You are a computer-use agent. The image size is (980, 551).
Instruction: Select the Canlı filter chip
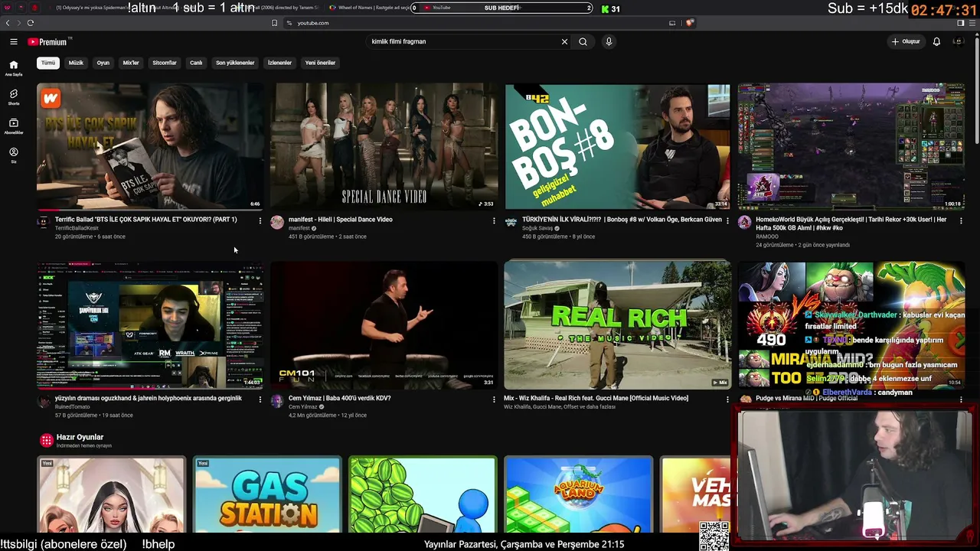coord(196,63)
